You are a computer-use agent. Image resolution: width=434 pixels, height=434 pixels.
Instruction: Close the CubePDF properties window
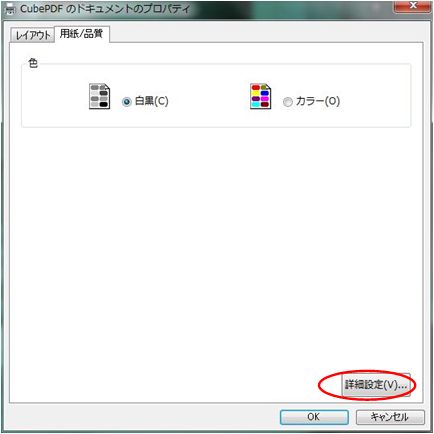pyautogui.click(x=413, y=6)
